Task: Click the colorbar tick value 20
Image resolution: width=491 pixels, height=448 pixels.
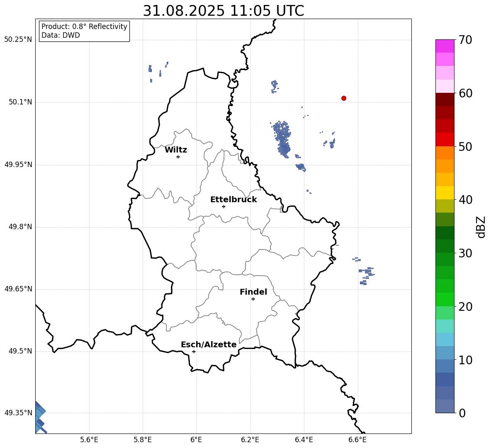Action: (465, 307)
